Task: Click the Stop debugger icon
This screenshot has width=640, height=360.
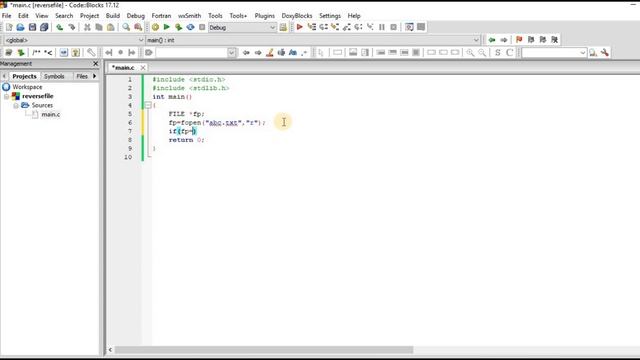Action: tap(393, 27)
